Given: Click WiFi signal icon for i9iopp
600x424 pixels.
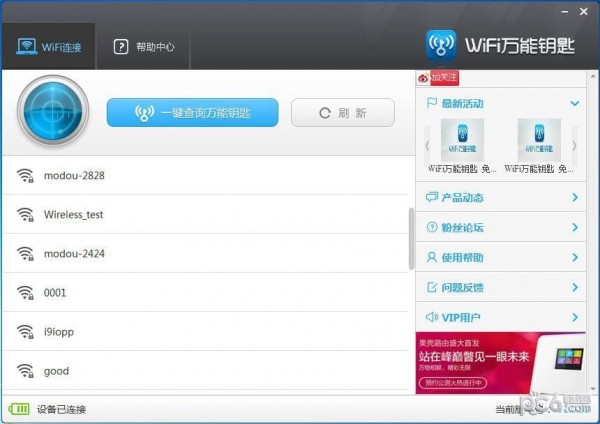Looking at the screenshot, I should 25,332.
